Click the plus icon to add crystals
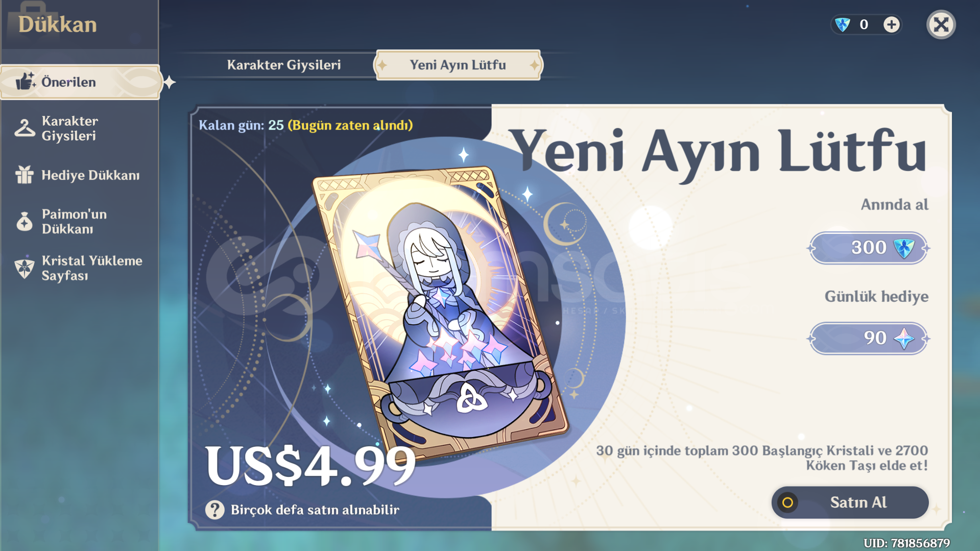 pyautogui.click(x=891, y=25)
